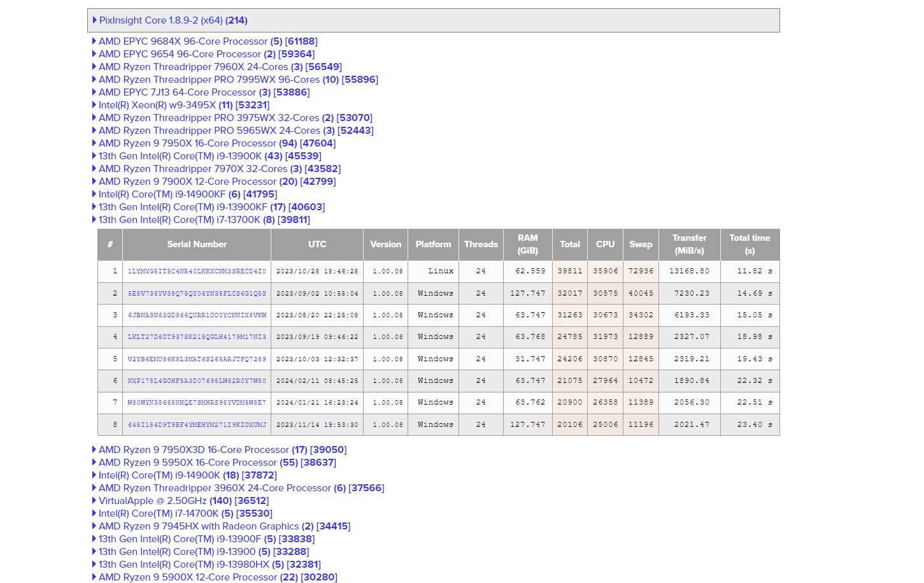This screenshot has height=583, width=924.
Task: Expand the 13th Gen Intel Core i9-13900KF entry
Action: click(208, 207)
